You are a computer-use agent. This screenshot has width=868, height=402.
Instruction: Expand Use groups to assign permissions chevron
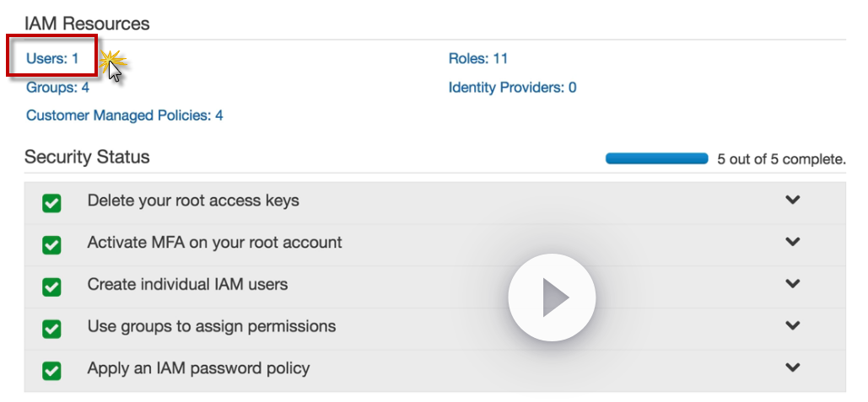(x=792, y=325)
